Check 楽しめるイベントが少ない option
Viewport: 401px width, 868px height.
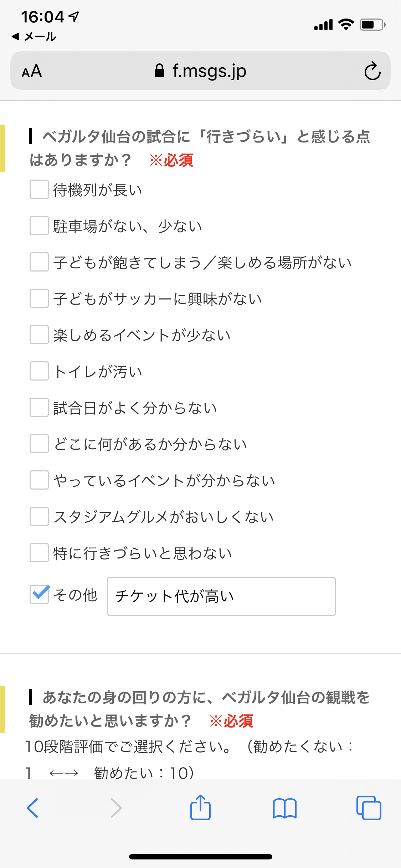(39, 335)
